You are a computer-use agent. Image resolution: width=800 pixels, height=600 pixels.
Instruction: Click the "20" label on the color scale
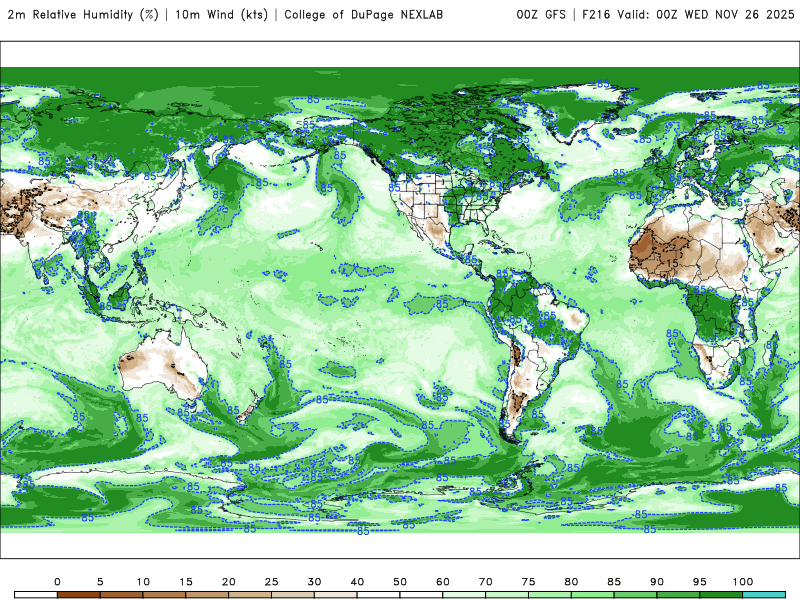point(229,582)
